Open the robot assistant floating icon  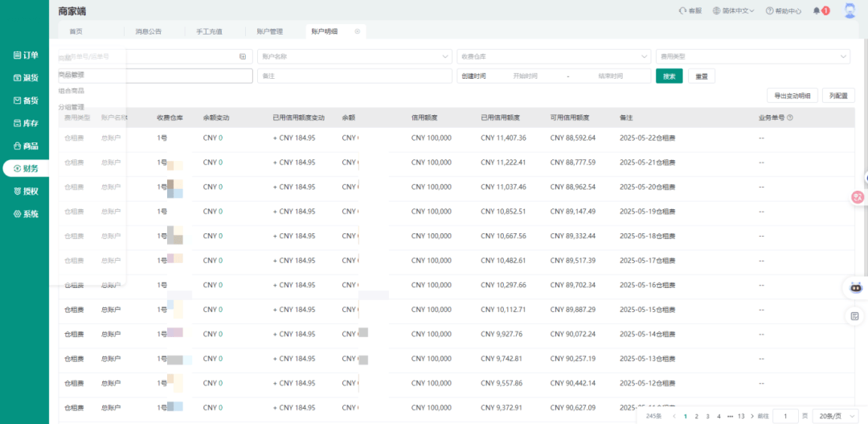(x=856, y=287)
